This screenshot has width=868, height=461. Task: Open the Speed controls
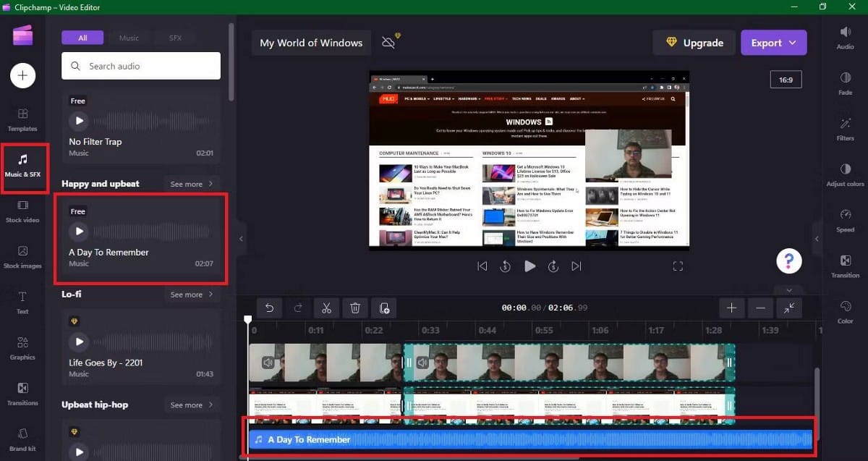tap(844, 221)
